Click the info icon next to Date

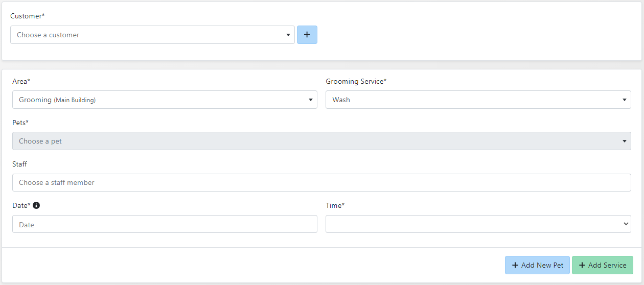coord(36,205)
